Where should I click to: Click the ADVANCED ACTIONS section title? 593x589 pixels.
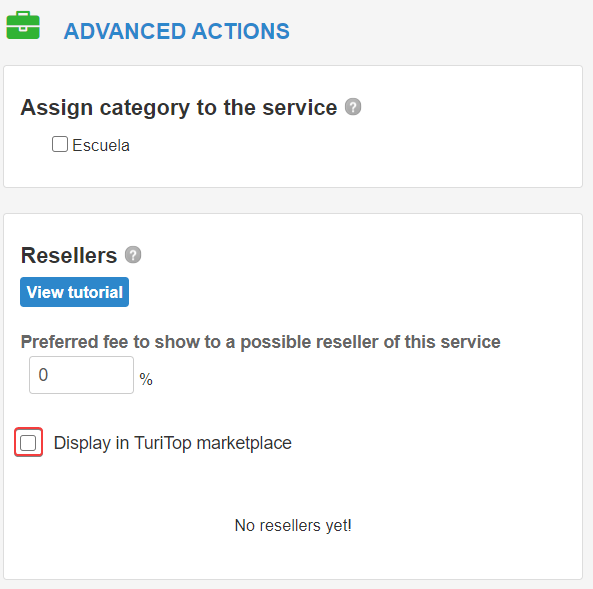tap(177, 31)
